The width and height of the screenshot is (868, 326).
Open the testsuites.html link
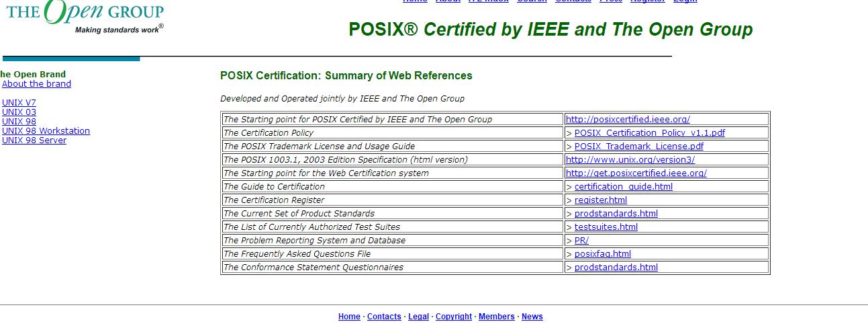tap(606, 227)
